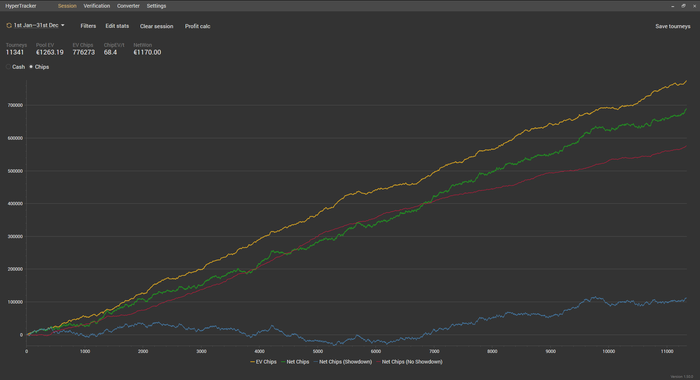700x380 pixels.
Task: Click the EV Chips value 776273
Action: (x=83, y=52)
